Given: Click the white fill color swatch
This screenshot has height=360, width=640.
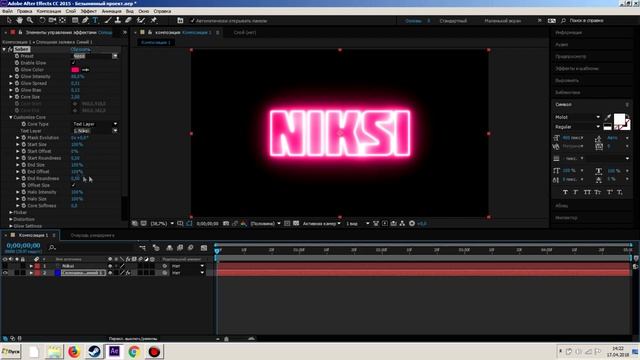Looking at the screenshot, I should tap(620, 119).
